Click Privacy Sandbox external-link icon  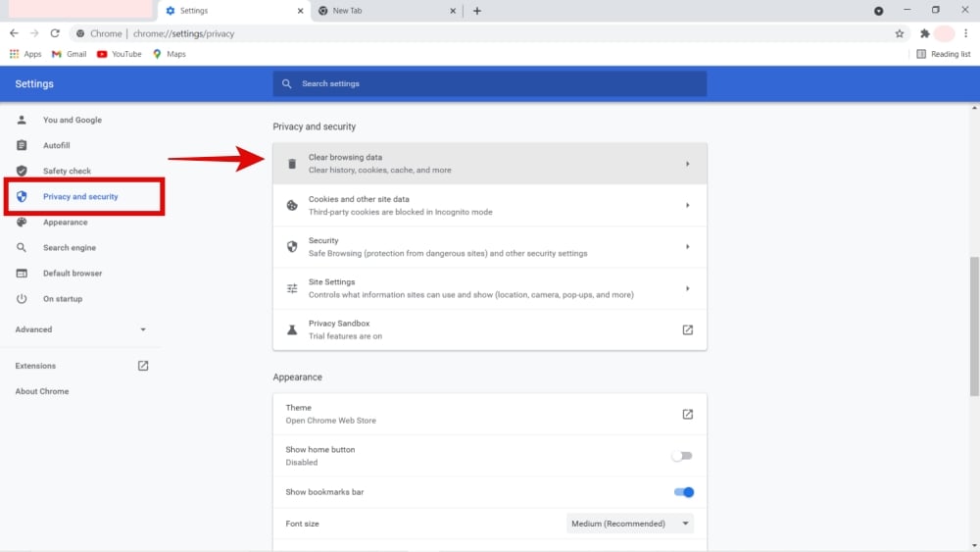688,330
